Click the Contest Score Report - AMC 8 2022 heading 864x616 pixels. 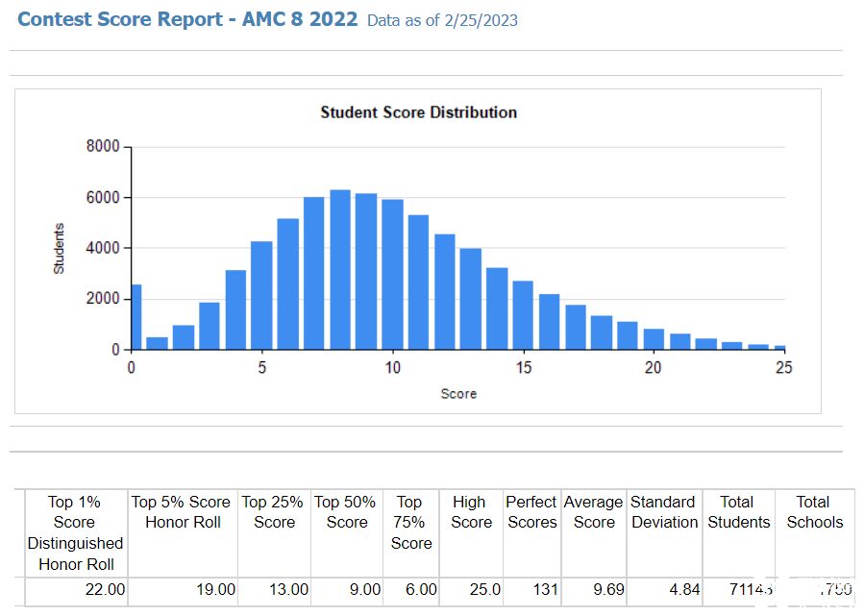click(x=187, y=19)
